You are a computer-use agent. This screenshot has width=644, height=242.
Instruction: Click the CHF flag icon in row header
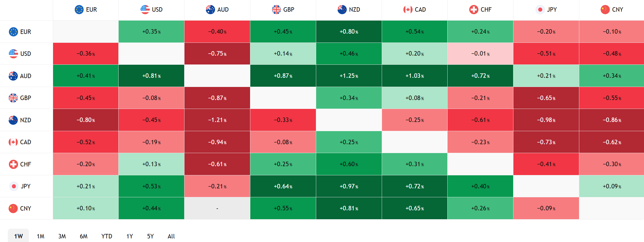point(13,164)
